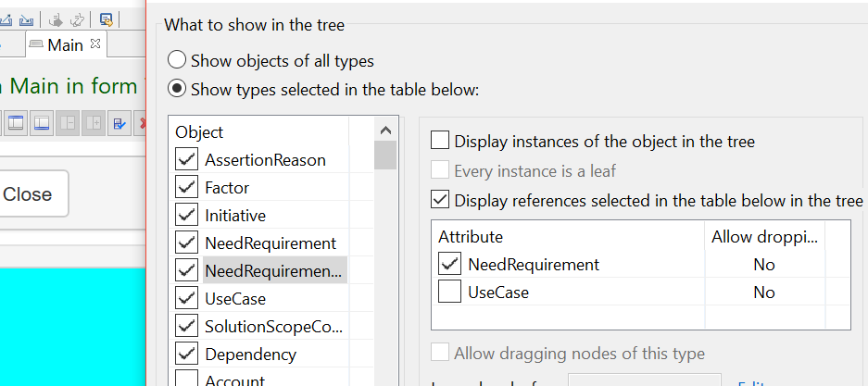Viewport: 868px width, 386px height.
Task: Click the disabled add-column (plus) layout icon
Action: point(93,123)
